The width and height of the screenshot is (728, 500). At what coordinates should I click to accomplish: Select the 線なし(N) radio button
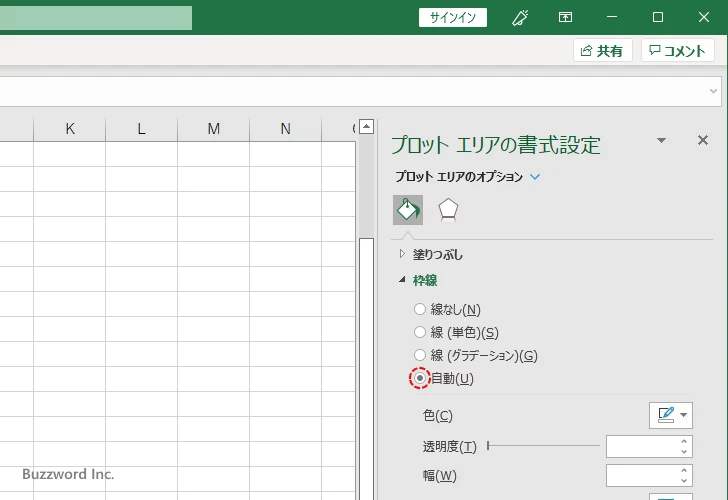(x=420, y=309)
